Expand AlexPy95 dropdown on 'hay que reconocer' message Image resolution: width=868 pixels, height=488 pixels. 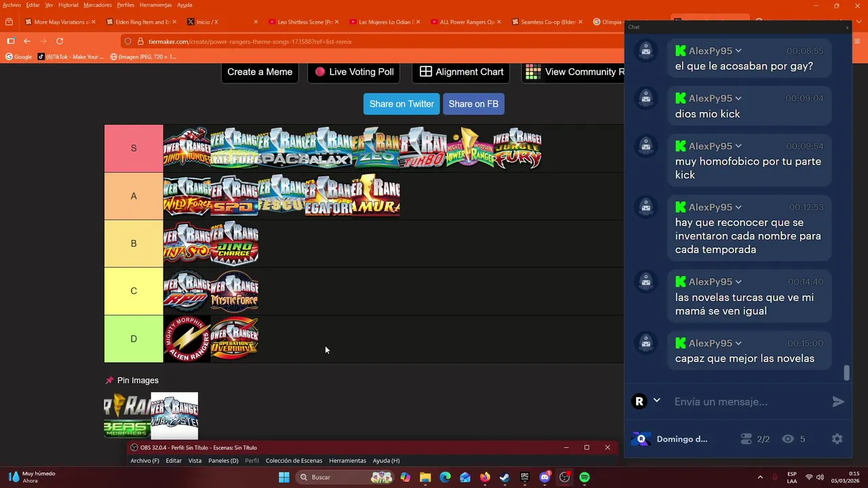click(x=738, y=207)
